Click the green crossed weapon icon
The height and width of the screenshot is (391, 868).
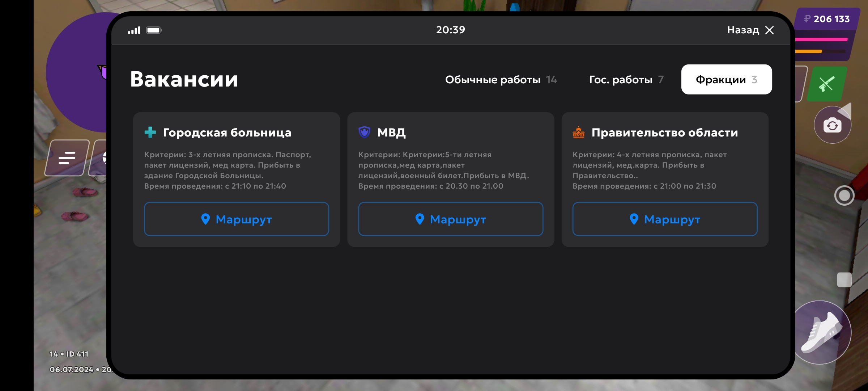[826, 84]
